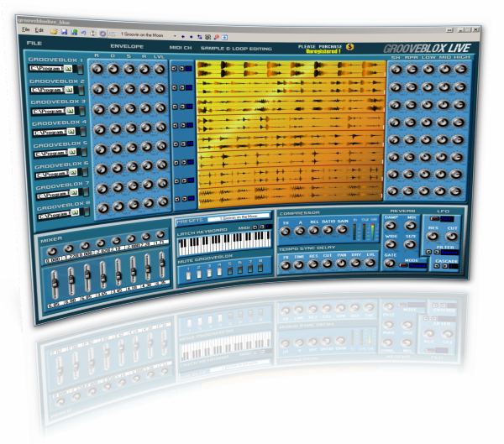The height and width of the screenshot is (444, 504).
Task: Increase the Cascade value
Action: (x=445, y=266)
